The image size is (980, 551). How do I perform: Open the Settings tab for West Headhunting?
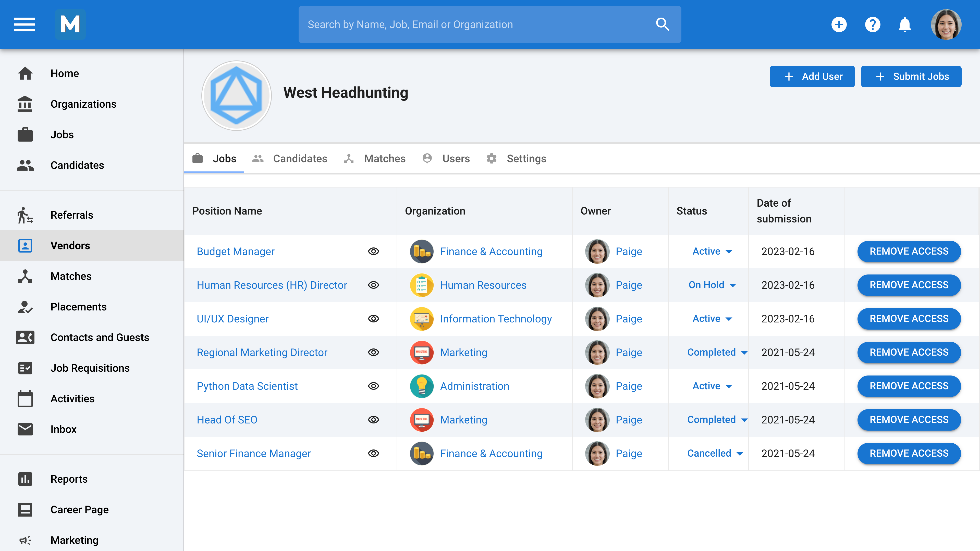tap(526, 159)
